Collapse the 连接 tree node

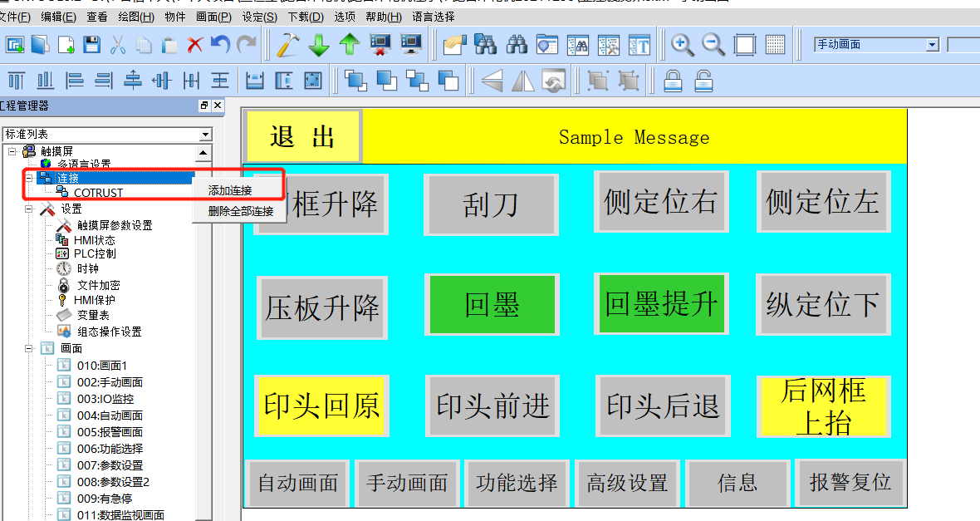point(29,179)
